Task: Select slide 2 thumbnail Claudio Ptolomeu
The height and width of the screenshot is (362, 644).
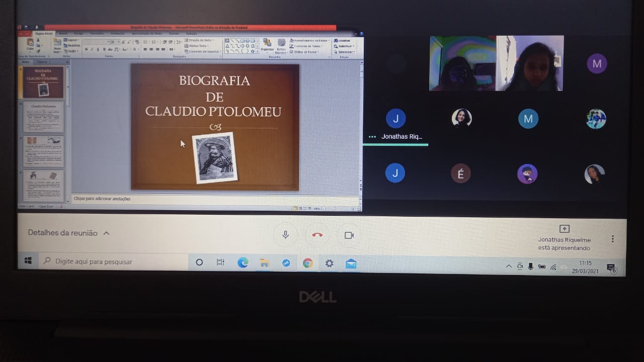Action: [44, 117]
